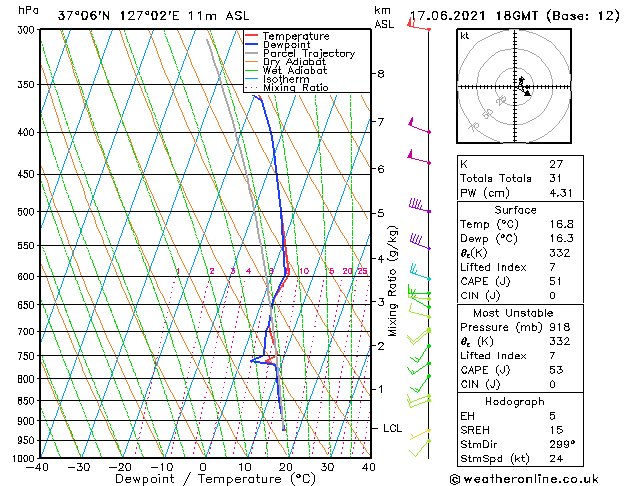This screenshot has height=486, width=629.
Task: Click the Pressure (mb) value 918
Action: point(560,327)
